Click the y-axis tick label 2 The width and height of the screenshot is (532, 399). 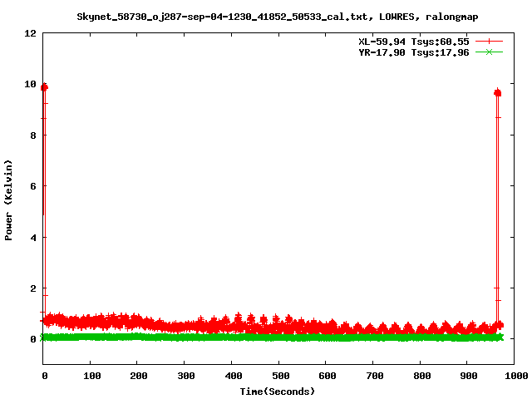[x=33, y=288]
